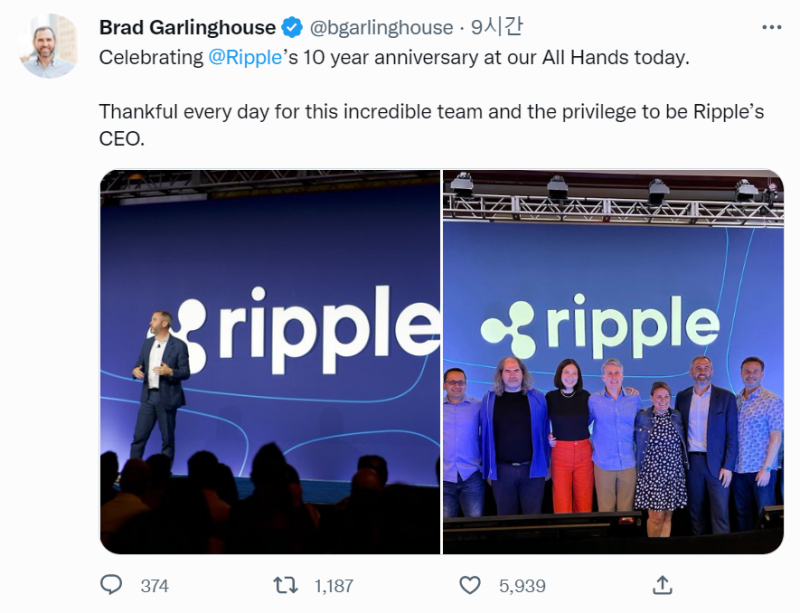Open the share upload arrow icon
Viewport: 800px width, 613px height.
[x=662, y=585]
